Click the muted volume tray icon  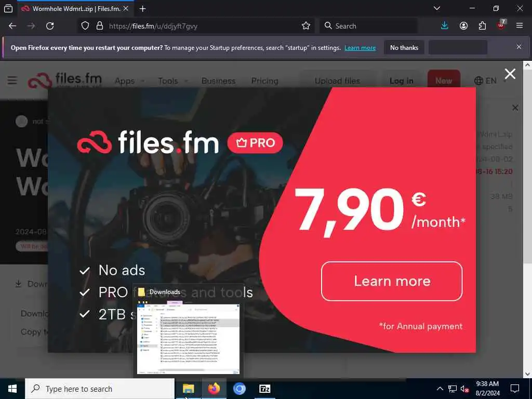point(464,389)
